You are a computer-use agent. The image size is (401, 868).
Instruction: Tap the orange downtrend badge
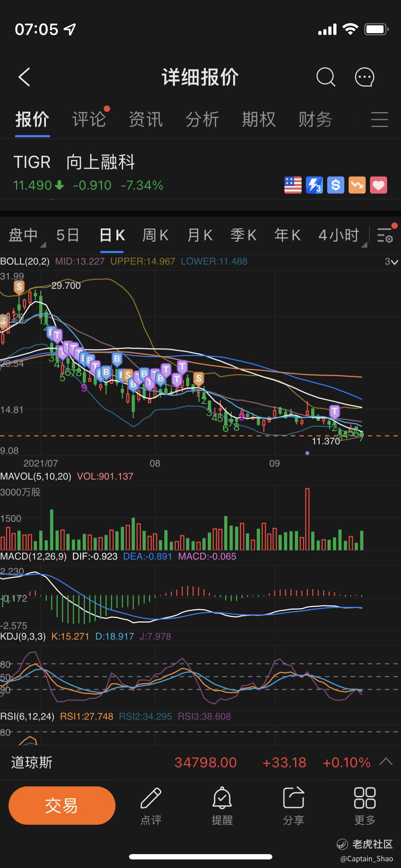357,185
